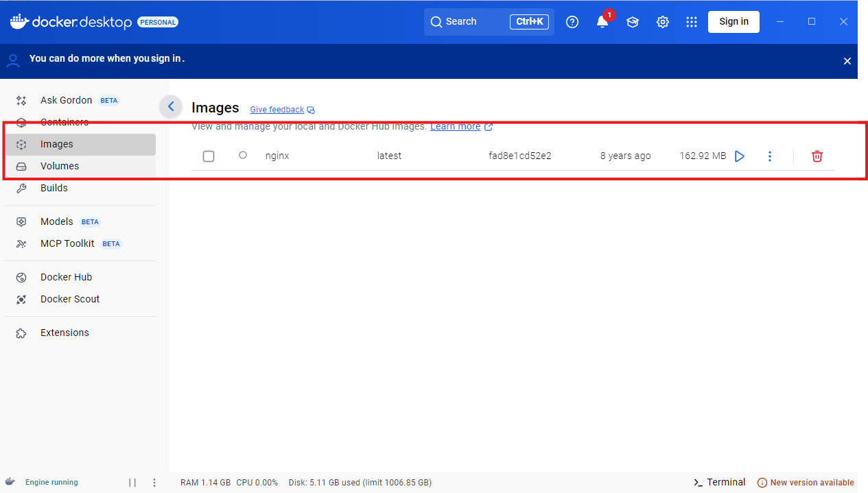Click the sign in link in banner
The width and height of the screenshot is (868, 493).
tap(166, 58)
